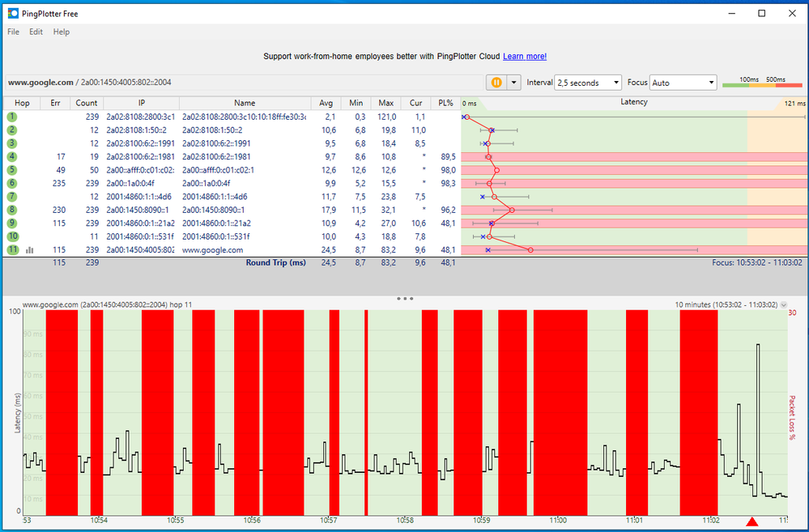
Task: Select the green hop 1 badge
Action: (11, 117)
